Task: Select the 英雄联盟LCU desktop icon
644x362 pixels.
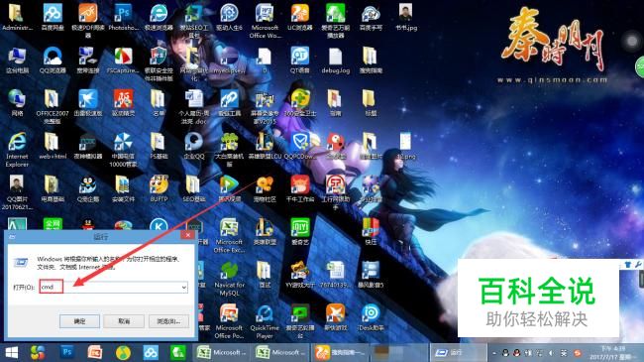Action: tap(265, 146)
